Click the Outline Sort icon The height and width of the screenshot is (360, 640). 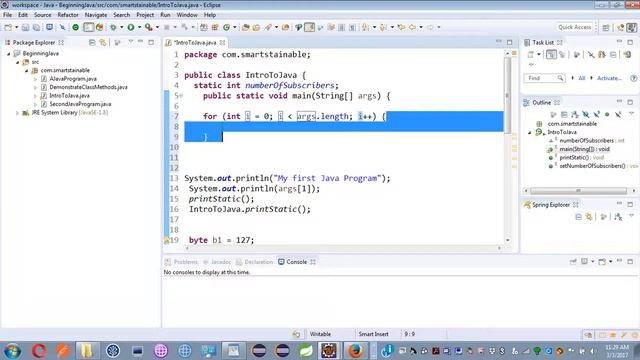tap(575, 115)
